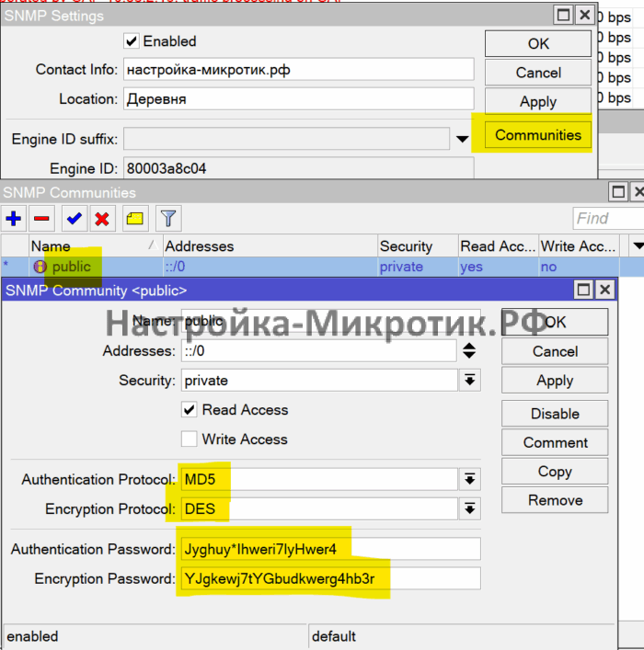Toggle the Read Access checkbox
644x650 pixels.
(x=190, y=409)
